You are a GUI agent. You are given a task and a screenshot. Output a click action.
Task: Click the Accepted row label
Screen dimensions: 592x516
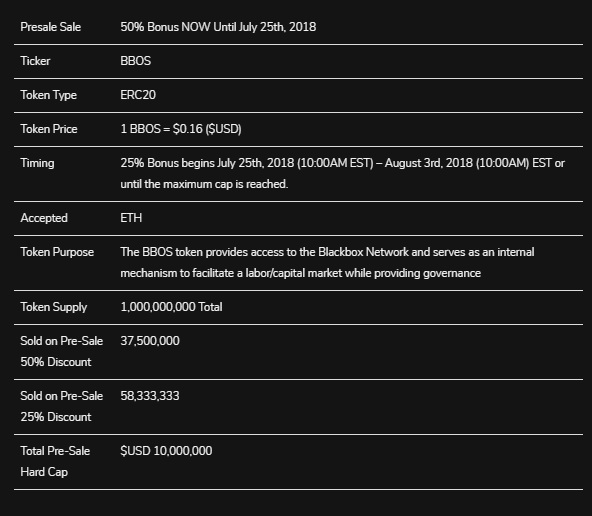pyautogui.click(x=44, y=218)
